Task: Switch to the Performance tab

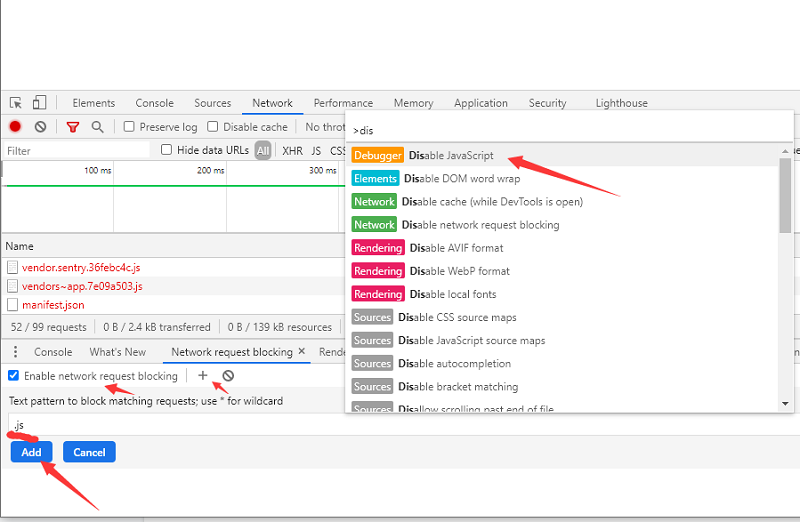Action: click(x=343, y=103)
